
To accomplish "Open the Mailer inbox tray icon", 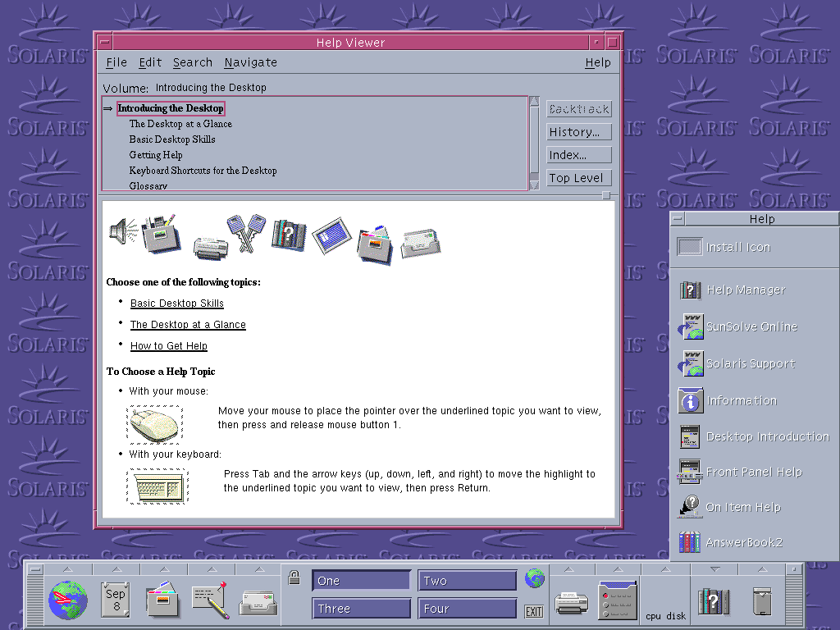I will pos(258,603).
